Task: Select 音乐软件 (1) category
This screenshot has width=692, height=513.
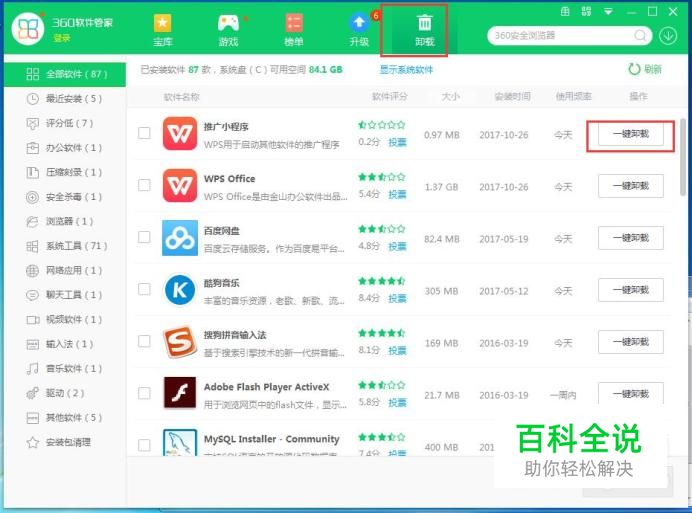Action: coord(65,368)
